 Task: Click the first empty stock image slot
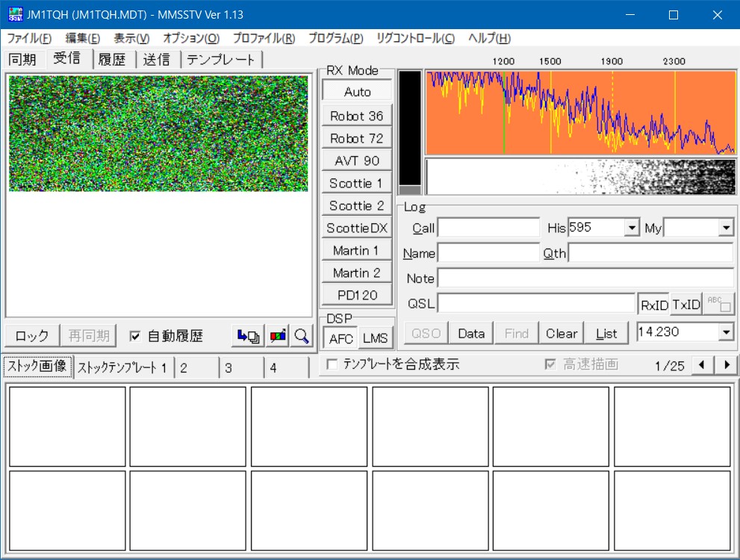(x=67, y=426)
